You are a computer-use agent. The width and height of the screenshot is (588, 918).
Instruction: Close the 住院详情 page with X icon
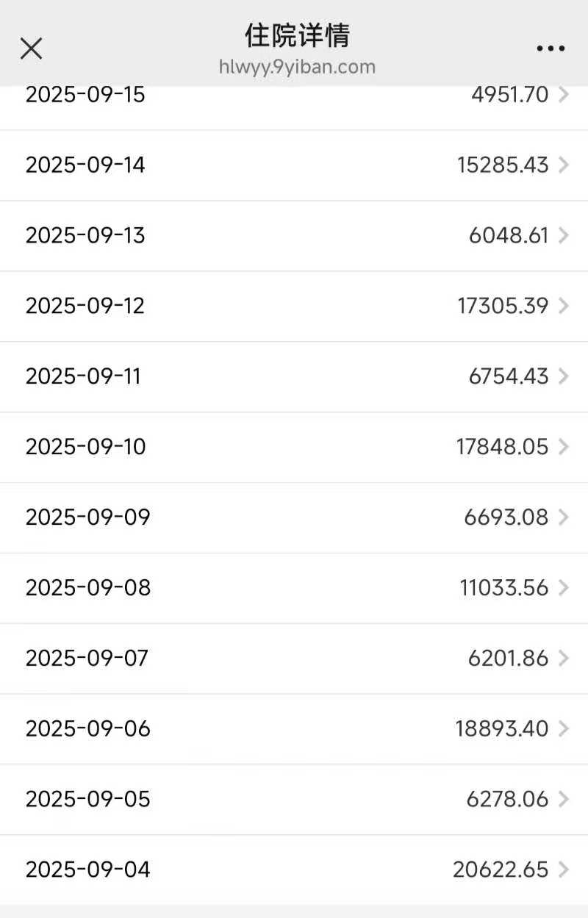[x=31, y=49]
